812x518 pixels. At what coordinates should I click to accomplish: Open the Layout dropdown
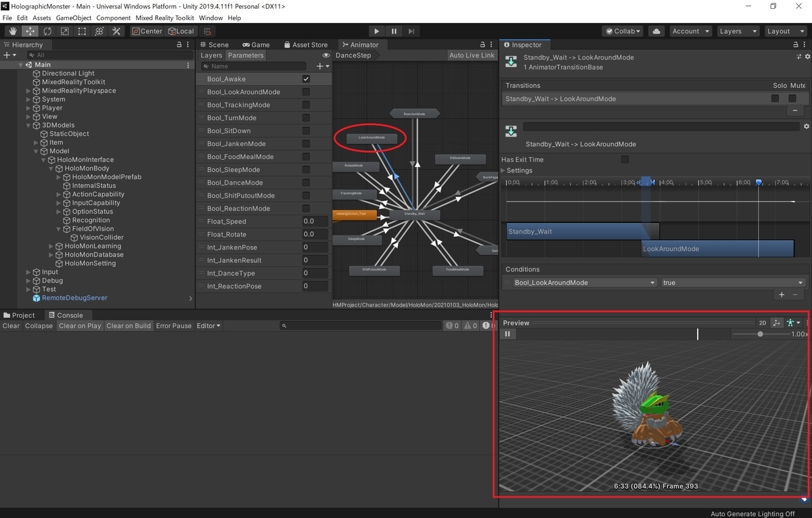click(784, 31)
